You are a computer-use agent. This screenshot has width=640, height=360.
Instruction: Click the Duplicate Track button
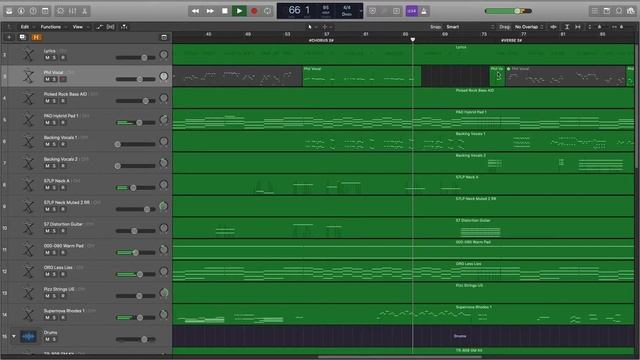(22, 37)
